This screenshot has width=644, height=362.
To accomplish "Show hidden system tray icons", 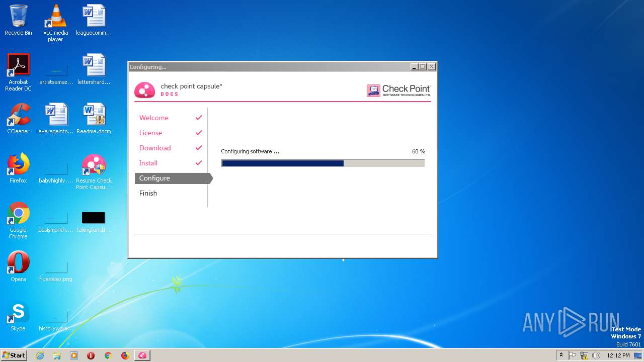I will pyautogui.click(x=561, y=355).
